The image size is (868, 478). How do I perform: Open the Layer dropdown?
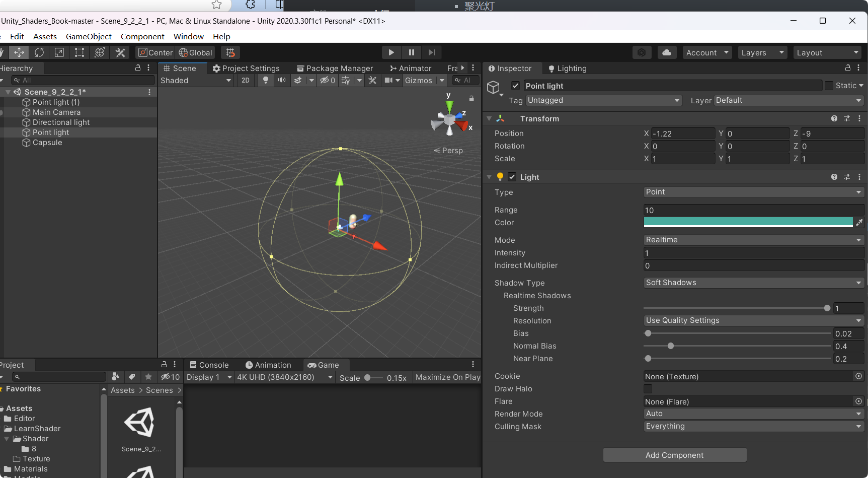point(789,100)
